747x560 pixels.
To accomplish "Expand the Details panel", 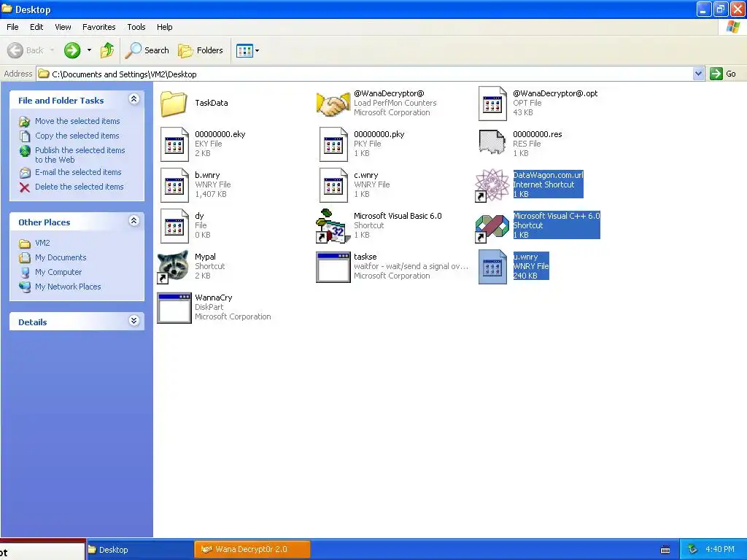I will click(134, 321).
